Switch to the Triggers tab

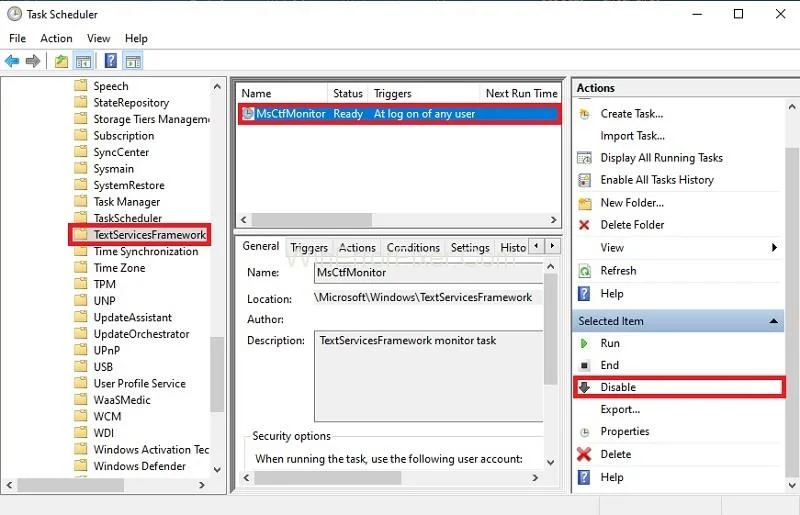tap(309, 248)
